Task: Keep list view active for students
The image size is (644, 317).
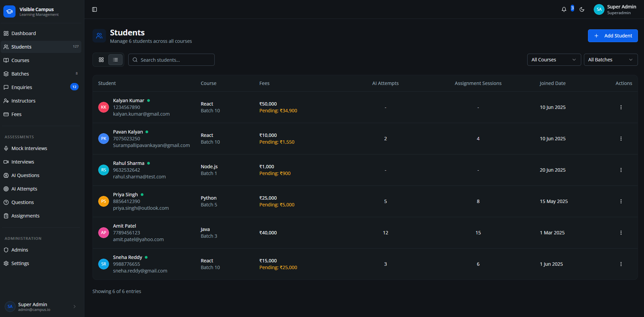Action: tap(115, 59)
